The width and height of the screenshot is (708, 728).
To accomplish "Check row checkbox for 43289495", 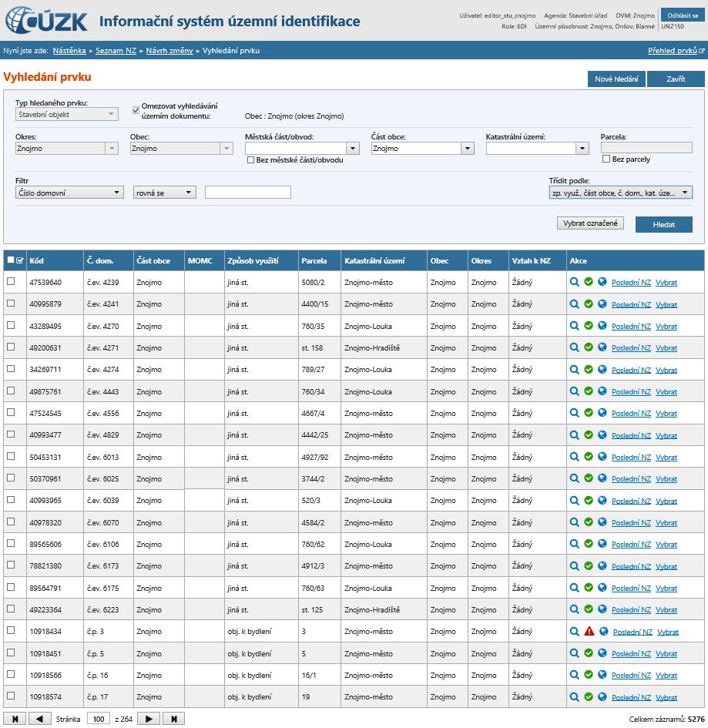I will [x=11, y=325].
